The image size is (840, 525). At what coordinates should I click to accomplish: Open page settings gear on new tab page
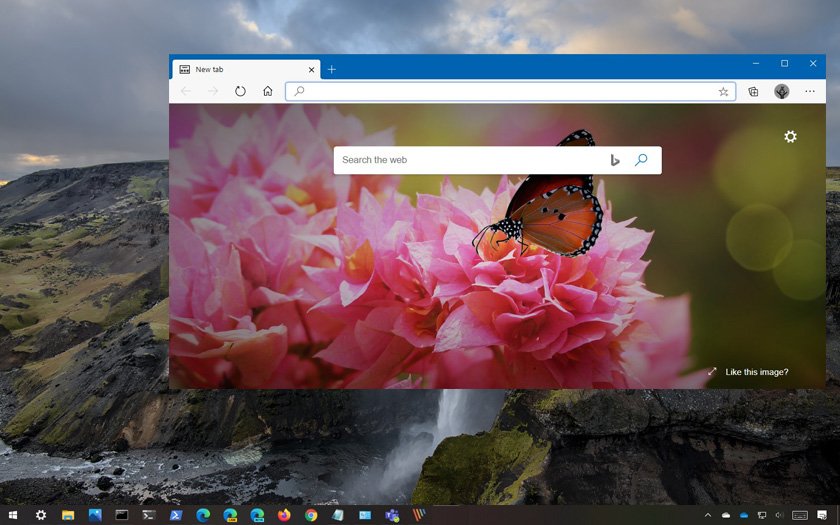(x=790, y=137)
